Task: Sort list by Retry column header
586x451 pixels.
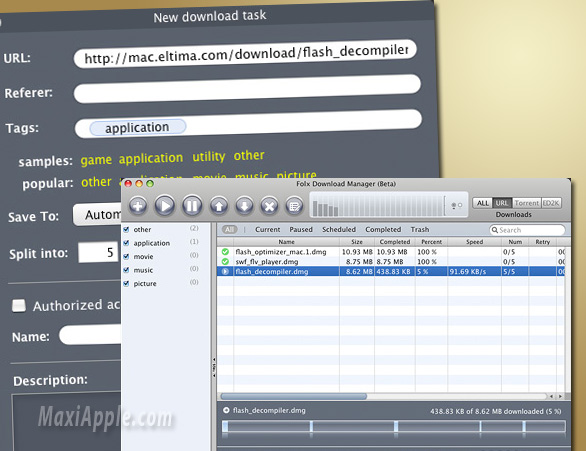Action: (x=542, y=242)
